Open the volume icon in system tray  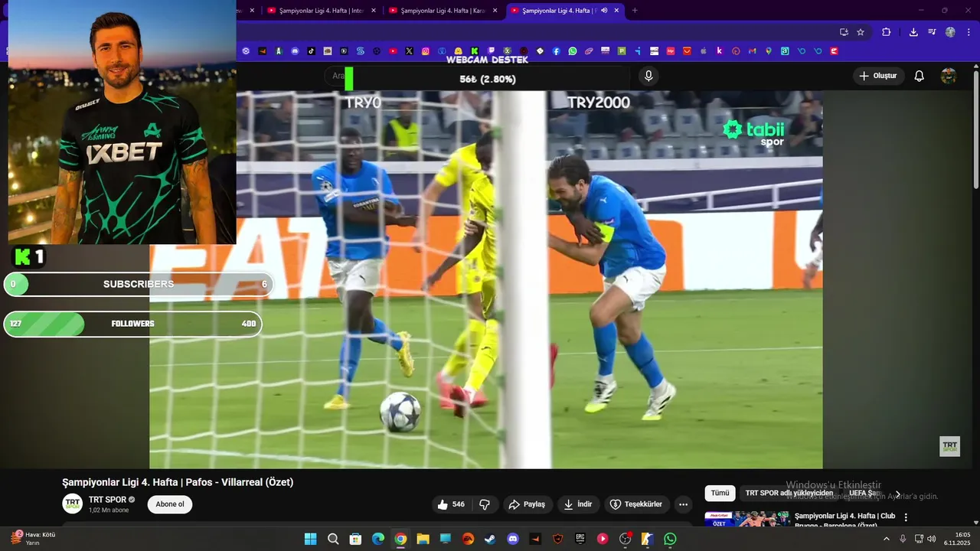click(932, 539)
